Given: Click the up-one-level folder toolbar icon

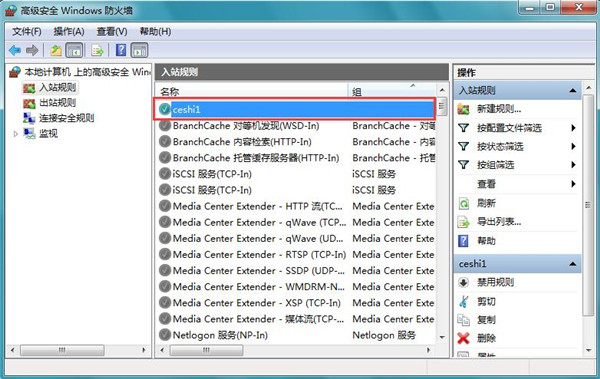Looking at the screenshot, I should pos(56,50).
